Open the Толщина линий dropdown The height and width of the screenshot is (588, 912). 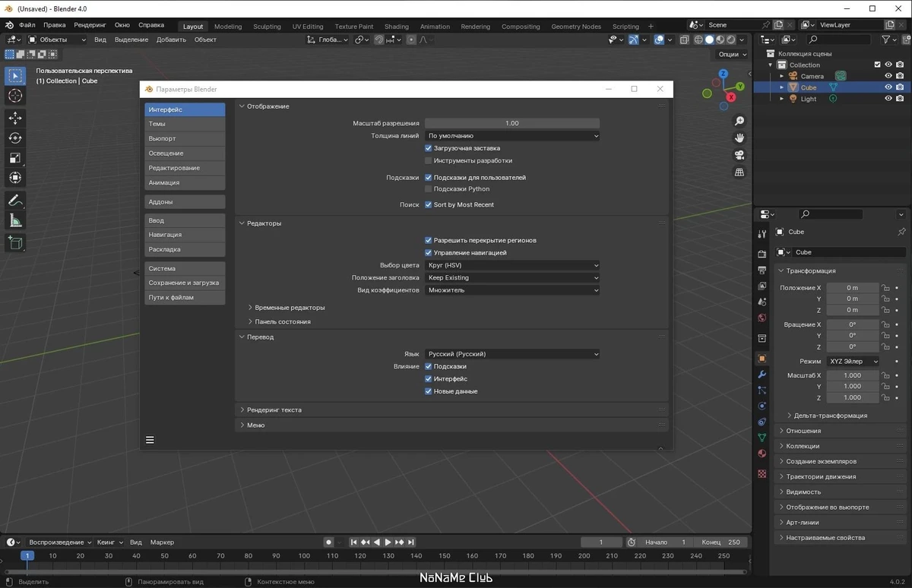(x=512, y=136)
